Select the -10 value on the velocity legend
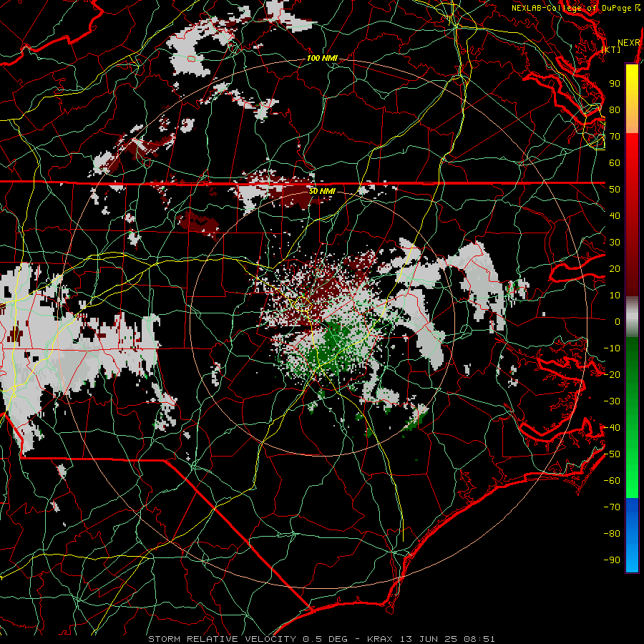This screenshot has width=644, height=644. [612, 348]
